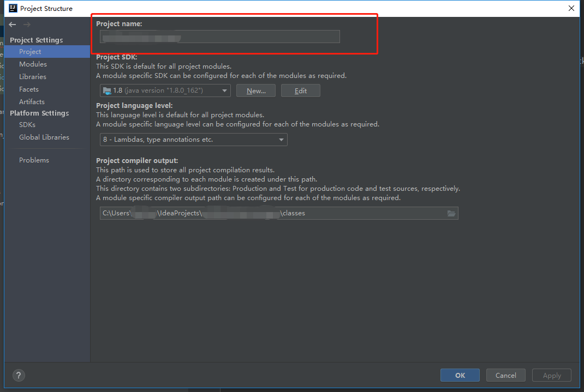Screen dimensions: 584x392
Task: Select Modules under Project Settings
Action: pyautogui.click(x=33, y=64)
